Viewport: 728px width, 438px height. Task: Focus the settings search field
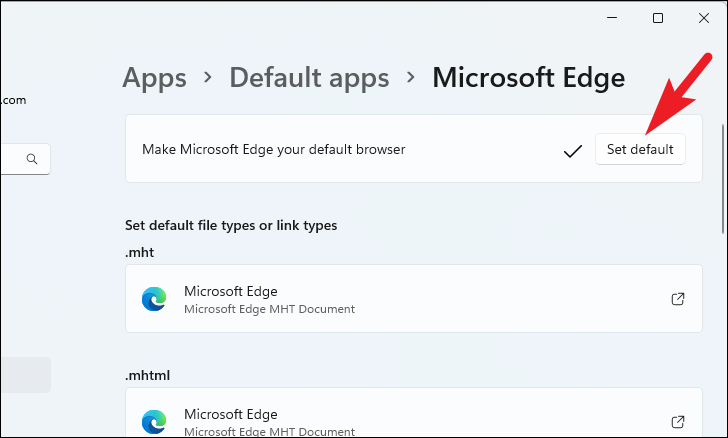(14, 159)
